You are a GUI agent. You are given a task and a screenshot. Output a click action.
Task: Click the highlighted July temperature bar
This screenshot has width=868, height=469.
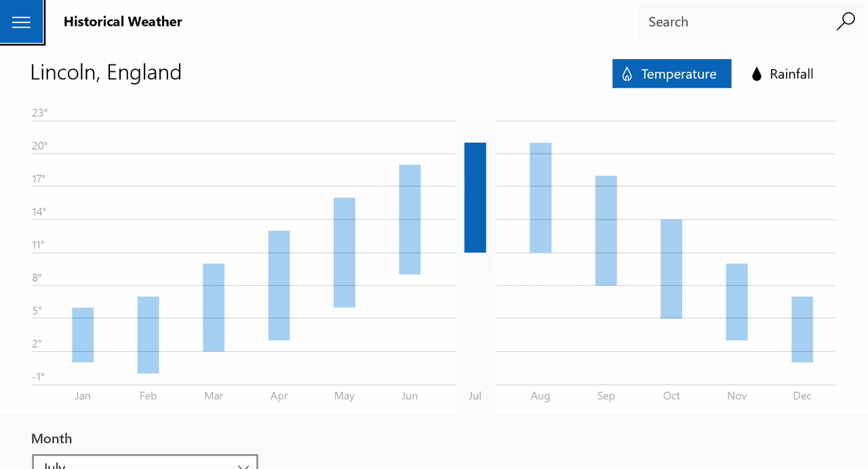pyautogui.click(x=475, y=197)
